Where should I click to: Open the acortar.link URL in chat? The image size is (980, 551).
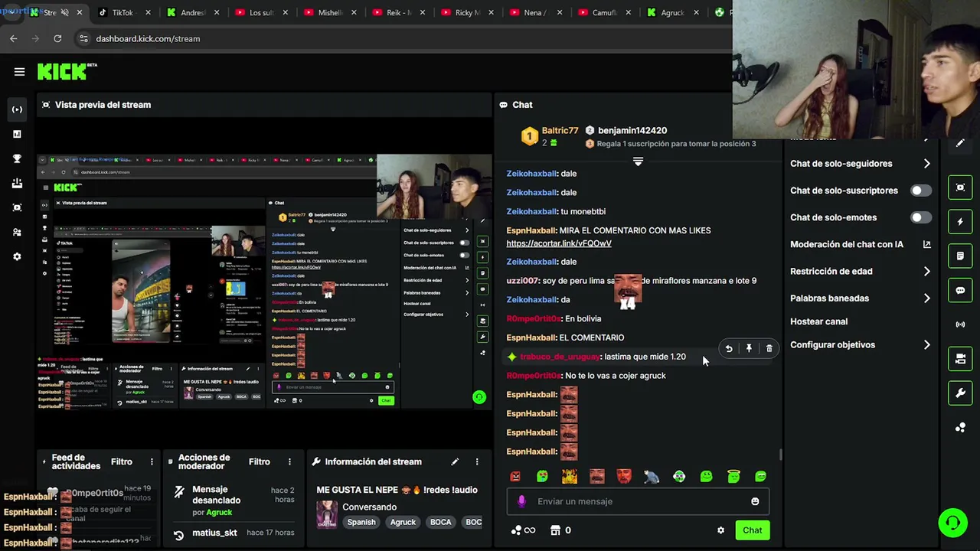click(559, 243)
